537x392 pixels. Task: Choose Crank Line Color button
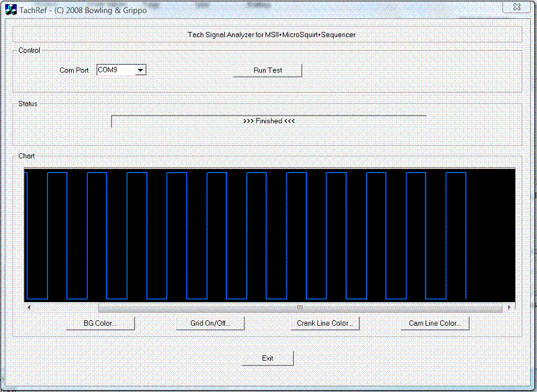click(x=325, y=323)
